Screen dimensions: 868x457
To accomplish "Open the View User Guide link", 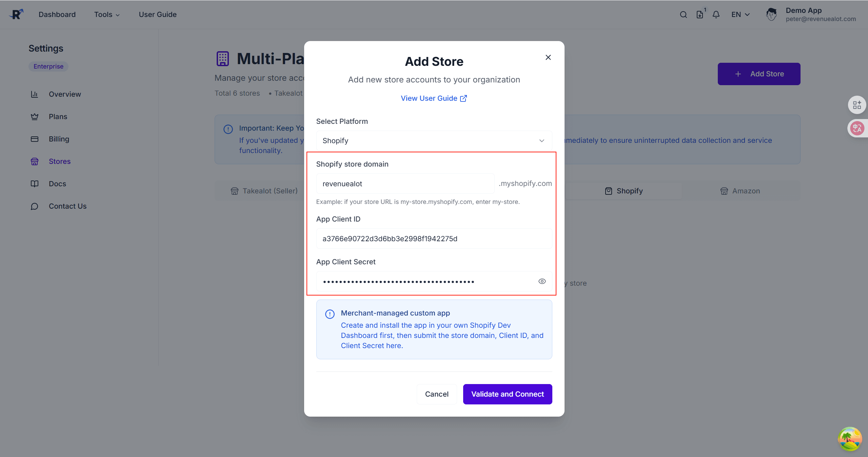I will pos(434,98).
